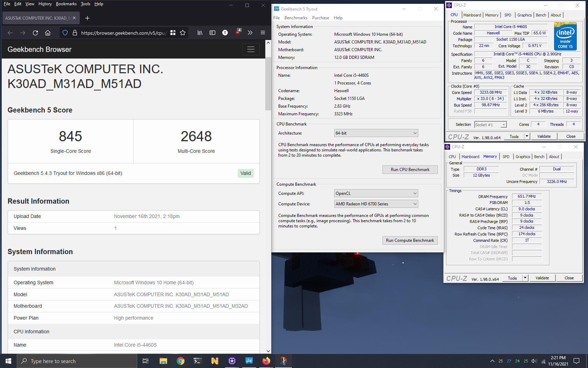Open Compute Device dropdown

[376, 204]
